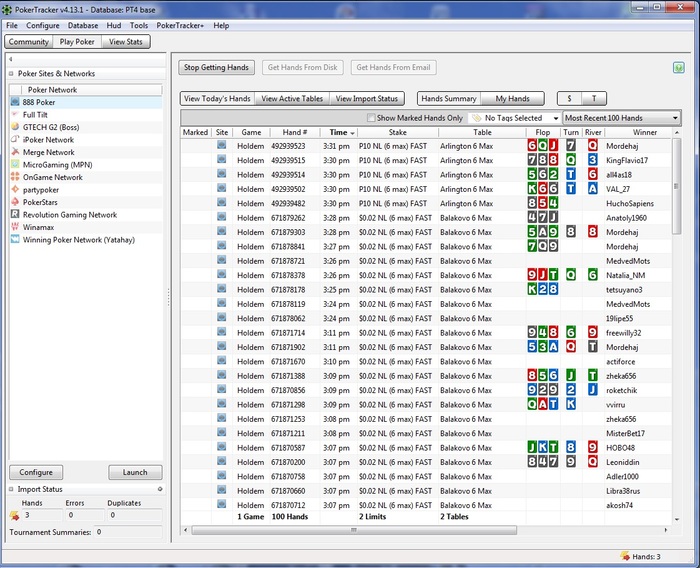The image size is (700, 568).
Task: Collapse the Poker Sites & Networks section
Action: pos(11,74)
